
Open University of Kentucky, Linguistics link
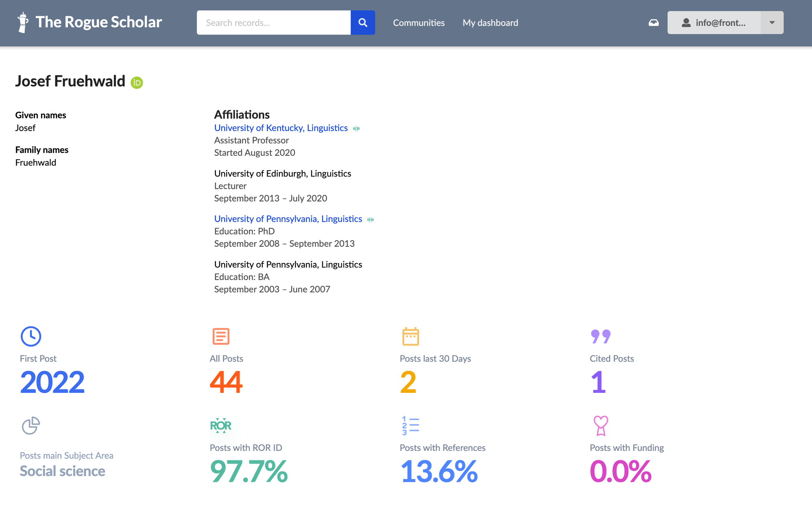coord(281,128)
